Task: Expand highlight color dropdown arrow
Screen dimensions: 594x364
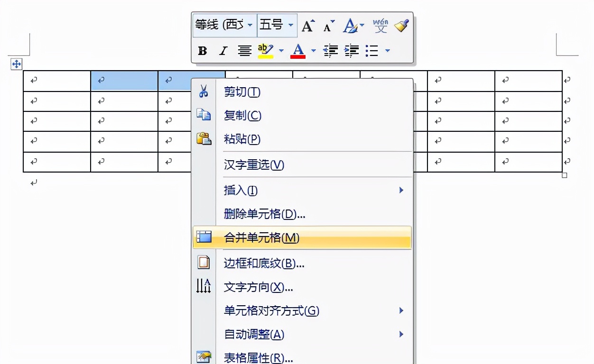Action: (x=281, y=51)
